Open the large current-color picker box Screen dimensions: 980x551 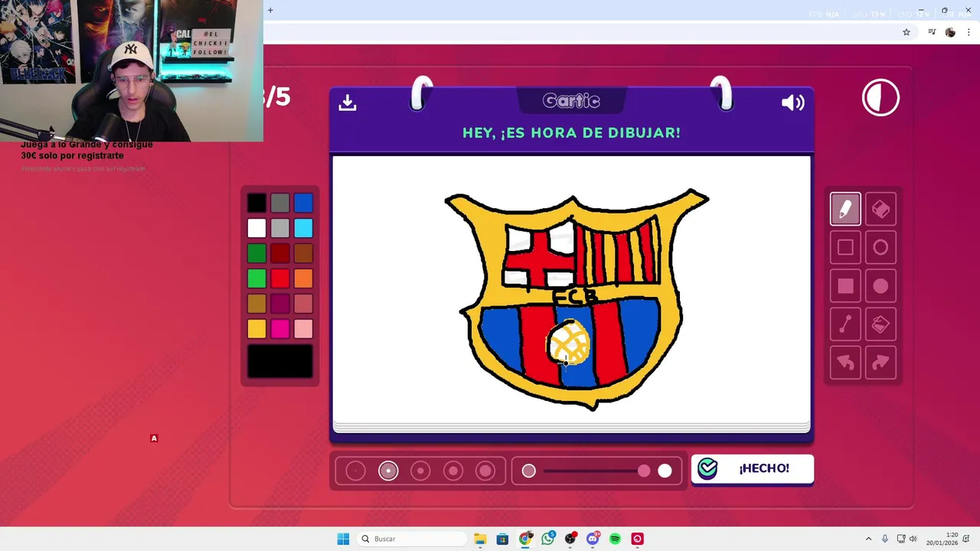pyautogui.click(x=280, y=361)
